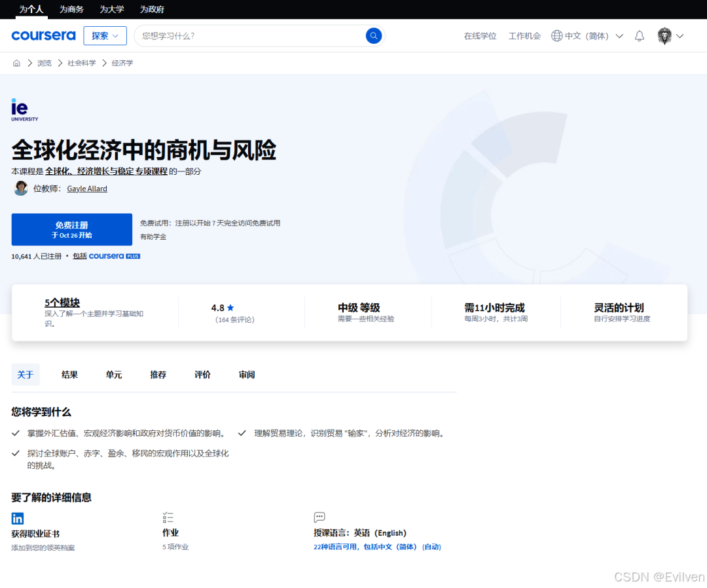
Task: Click the 社会科学 breadcrumb
Action: pyautogui.click(x=82, y=63)
